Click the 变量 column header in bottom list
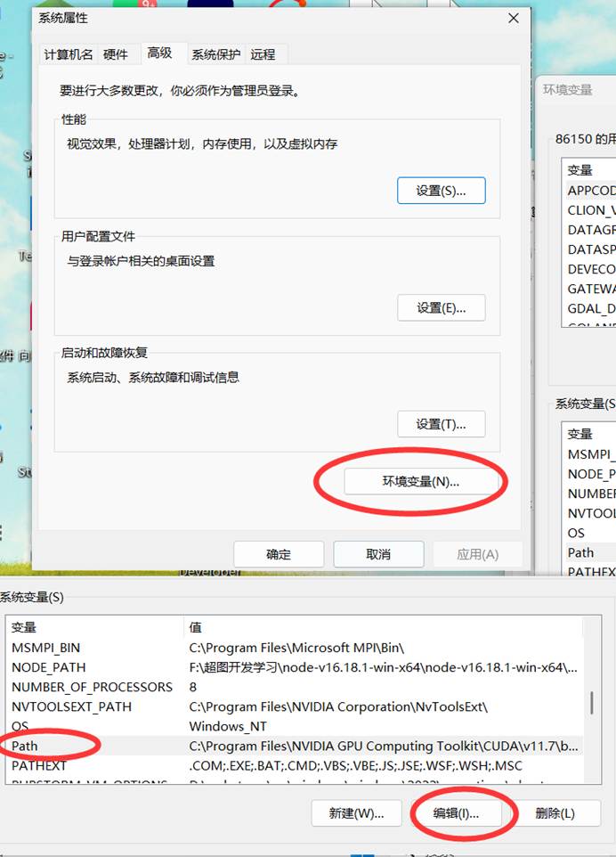Screen dimensions: 616x857 click(x=95, y=627)
